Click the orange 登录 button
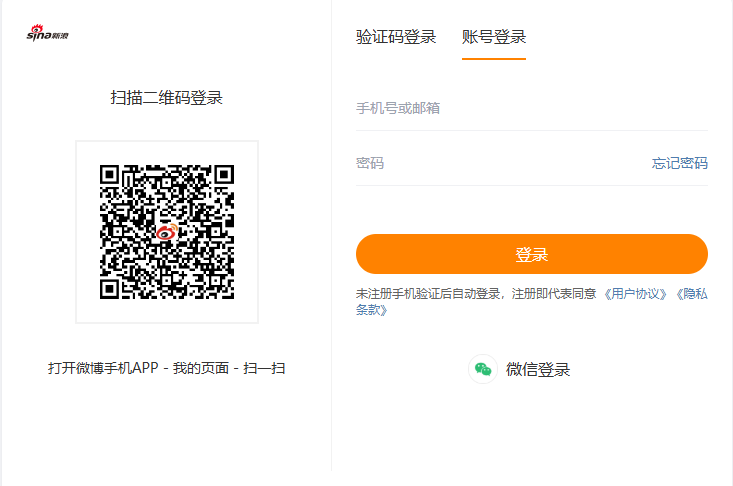Screen dimensions: 733x486 [532, 254]
